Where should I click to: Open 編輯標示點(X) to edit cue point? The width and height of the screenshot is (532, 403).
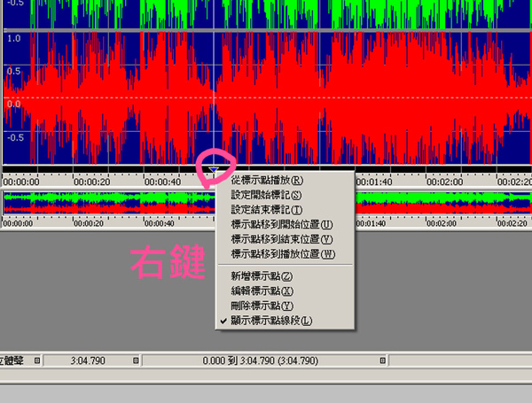coord(285,291)
